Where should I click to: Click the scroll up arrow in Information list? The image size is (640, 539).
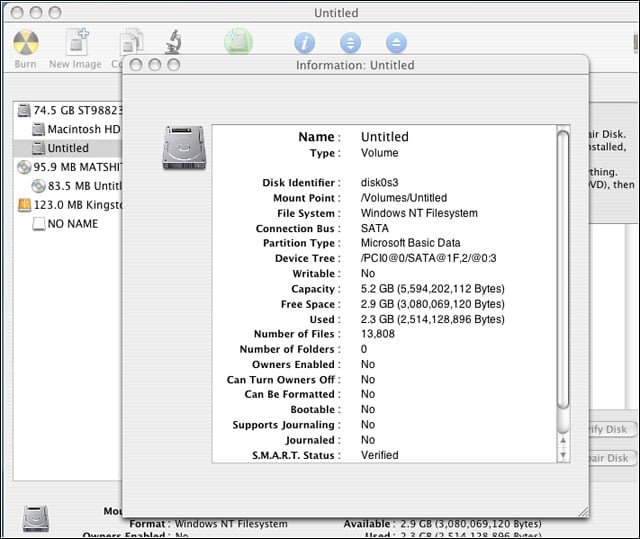(563, 441)
